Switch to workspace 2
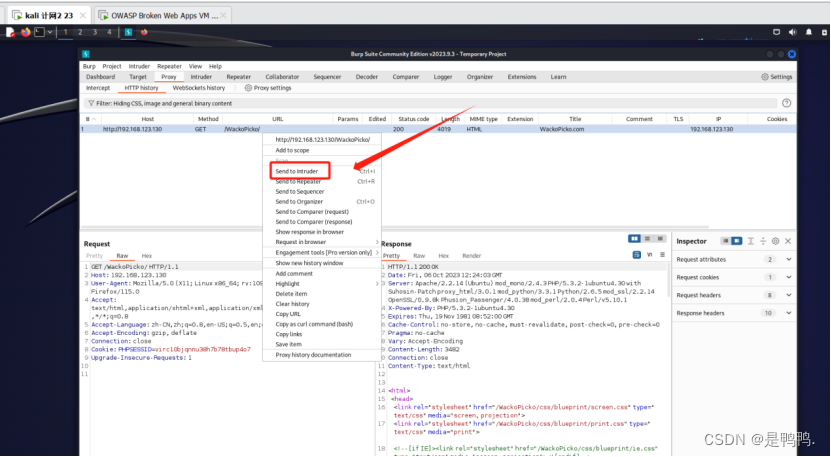The width and height of the screenshot is (831, 457). click(80, 32)
